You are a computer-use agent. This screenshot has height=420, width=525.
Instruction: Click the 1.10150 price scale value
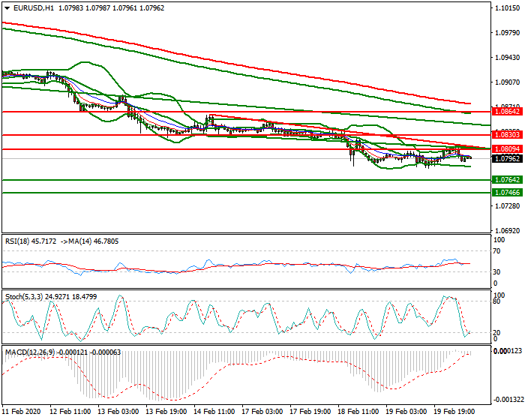point(508,8)
